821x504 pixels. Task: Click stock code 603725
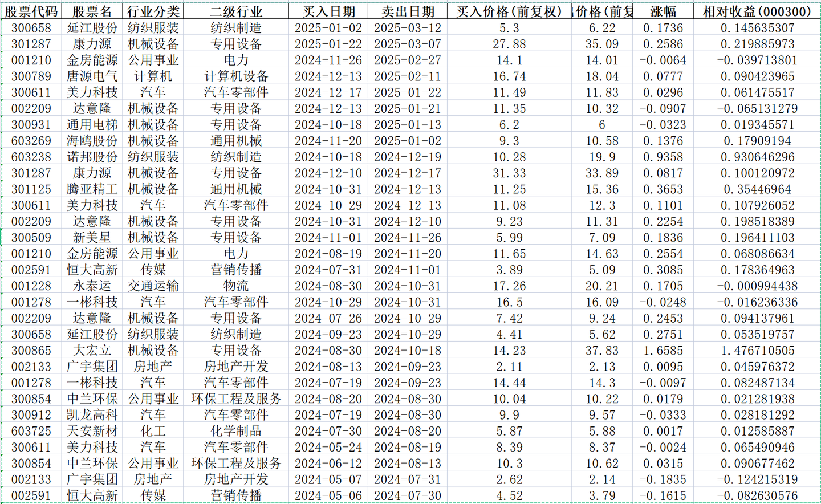point(31,431)
